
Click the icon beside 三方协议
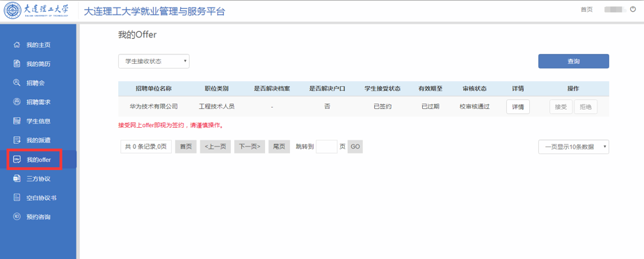click(17, 178)
